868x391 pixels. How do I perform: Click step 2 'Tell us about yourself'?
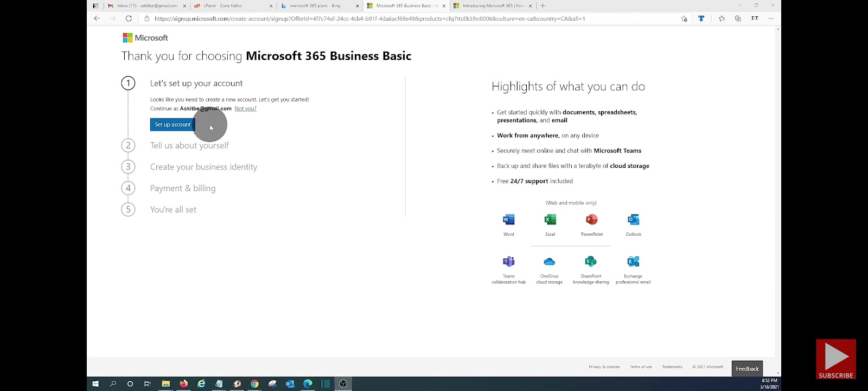click(x=189, y=146)
